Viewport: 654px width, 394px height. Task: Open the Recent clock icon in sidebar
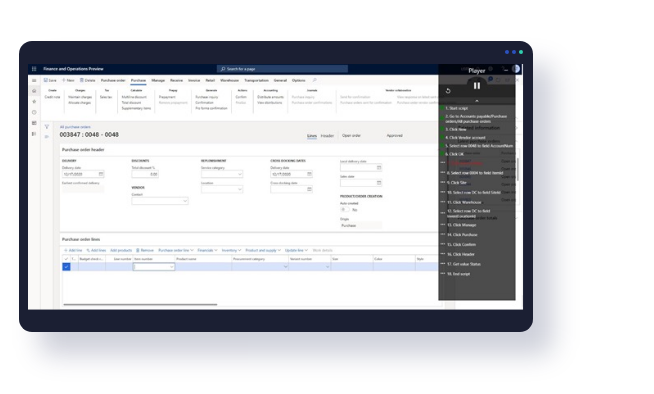click(x=34, y=113)
